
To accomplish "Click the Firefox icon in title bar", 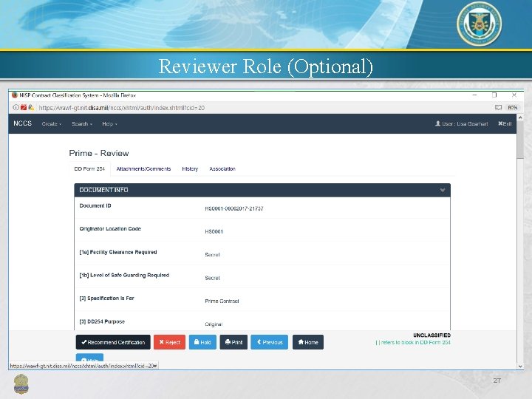I will [x=15, y=95].
